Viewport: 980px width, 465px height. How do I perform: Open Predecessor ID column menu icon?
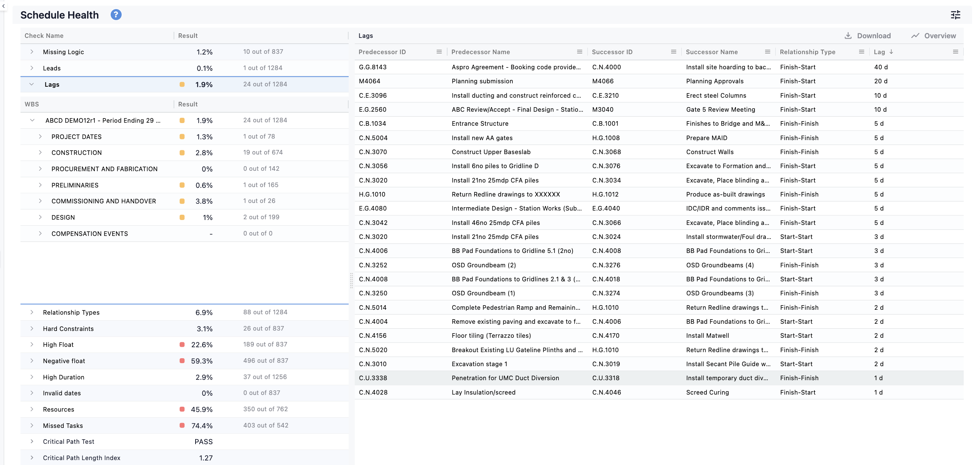pyautogui.click(x=439, y=52)
